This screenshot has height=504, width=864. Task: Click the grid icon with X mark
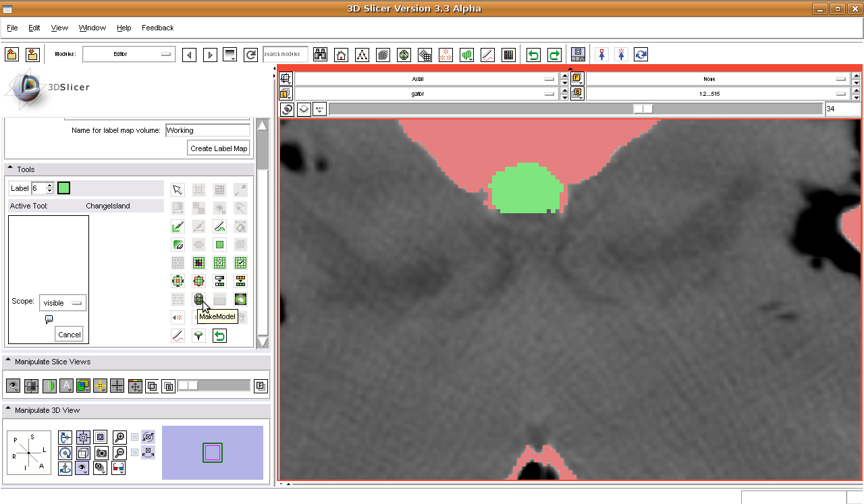pos(219,262)
